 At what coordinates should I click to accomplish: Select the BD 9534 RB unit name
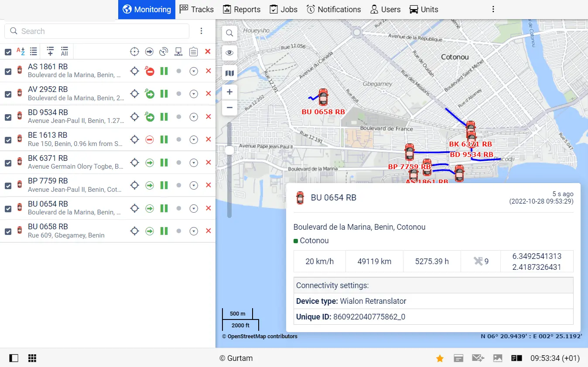pos(48,112)
